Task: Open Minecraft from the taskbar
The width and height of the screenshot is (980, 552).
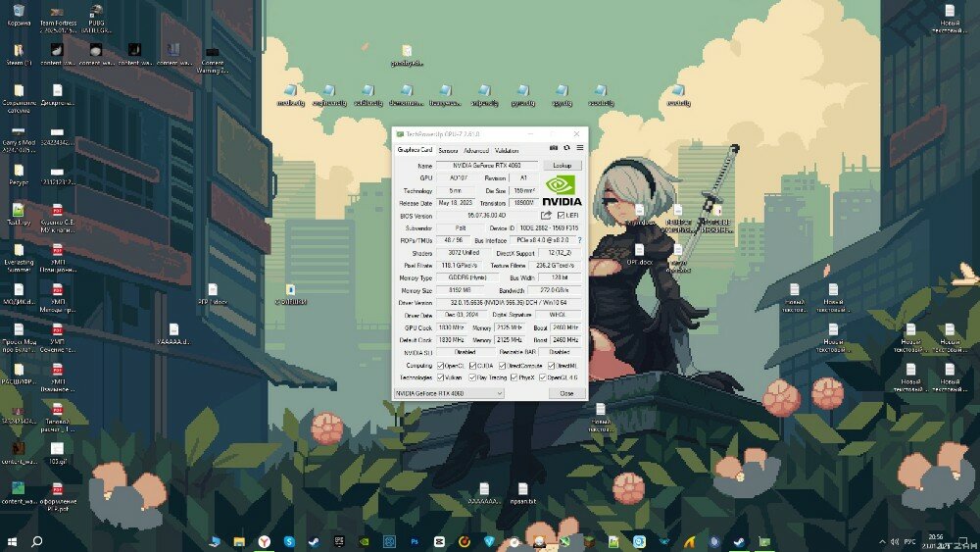Action: [589, 541]
